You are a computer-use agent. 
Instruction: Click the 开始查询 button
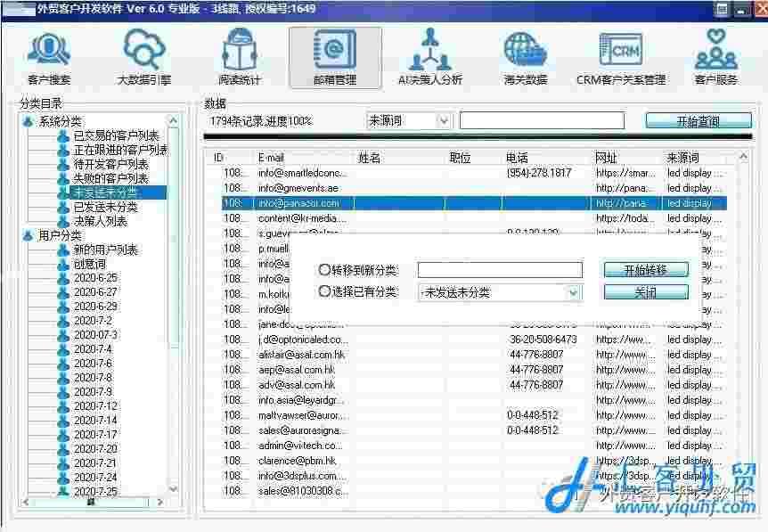click(x=699, y=121)
